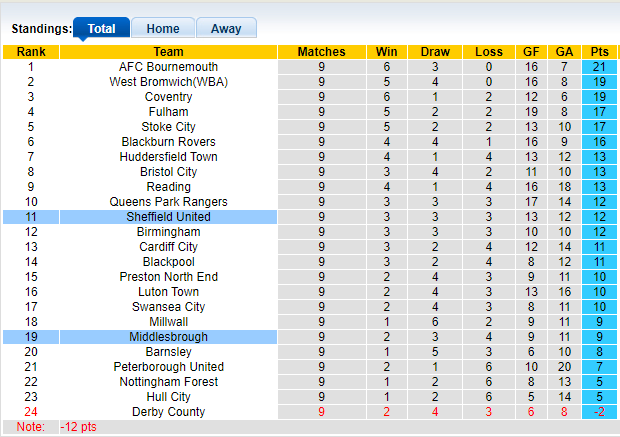Viewport: 620px width, 437px height.
Task: Click the Team column header
Action: (x=168, y=52)
